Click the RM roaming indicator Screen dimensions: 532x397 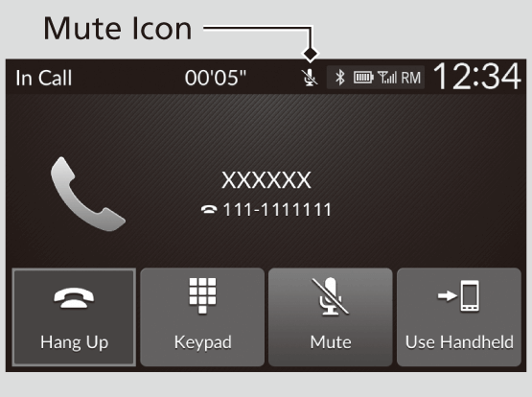pos(410,78)
